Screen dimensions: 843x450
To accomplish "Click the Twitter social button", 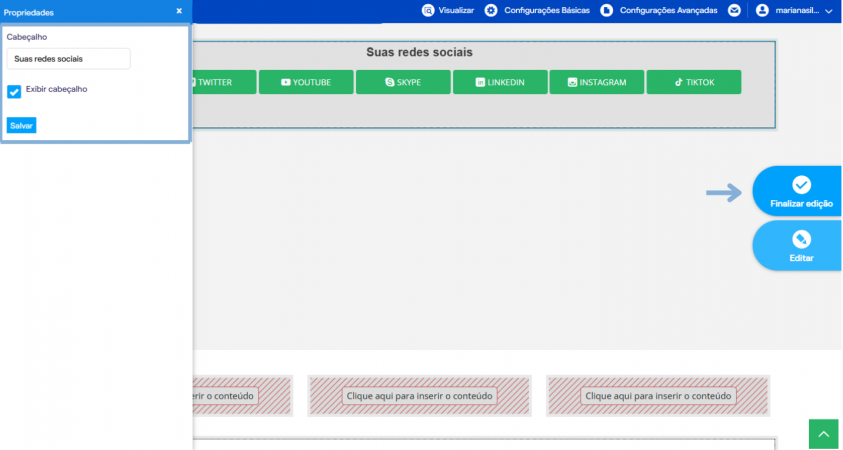I will click(x=224, y=82).
